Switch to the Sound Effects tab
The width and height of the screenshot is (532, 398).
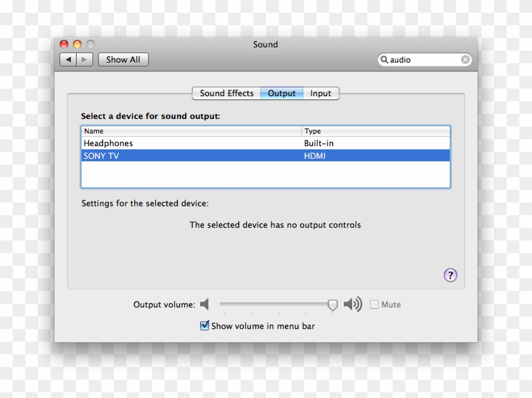pos(226,93)
